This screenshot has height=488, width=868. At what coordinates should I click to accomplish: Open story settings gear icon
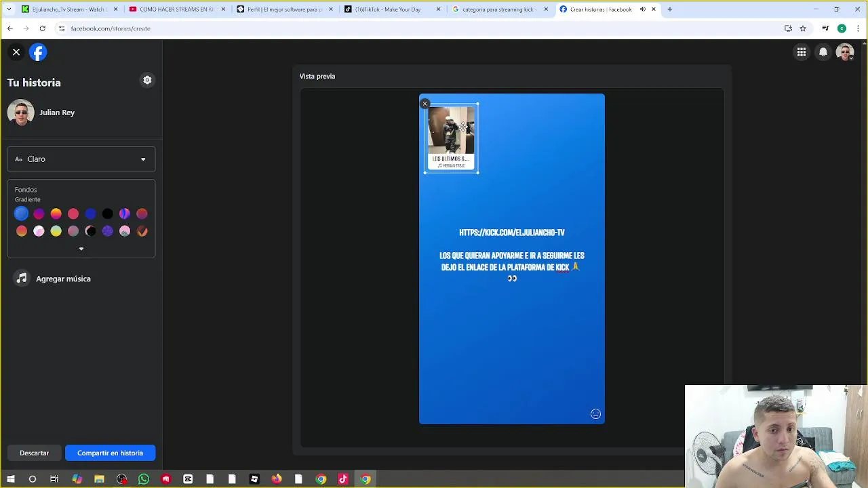point(147,80)
